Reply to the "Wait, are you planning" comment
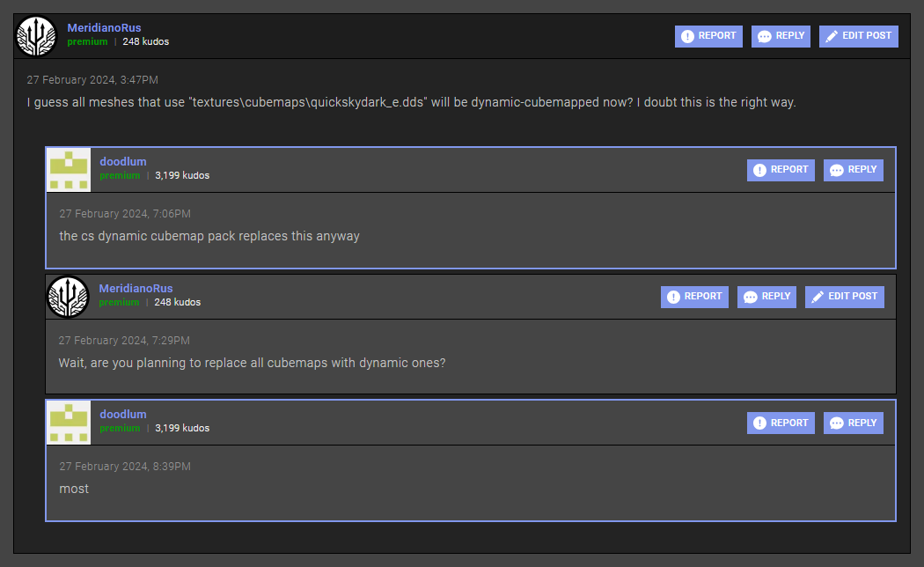 [766, 297]
